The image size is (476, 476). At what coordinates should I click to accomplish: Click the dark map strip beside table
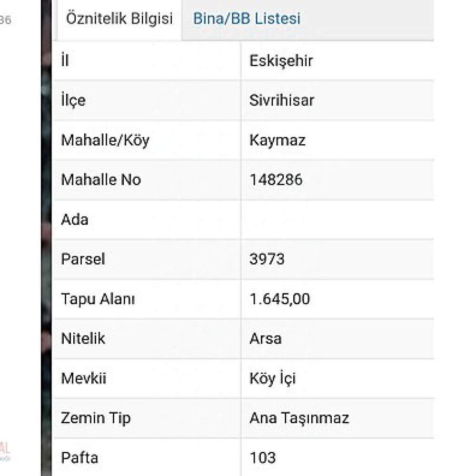(x=47, y=238)
